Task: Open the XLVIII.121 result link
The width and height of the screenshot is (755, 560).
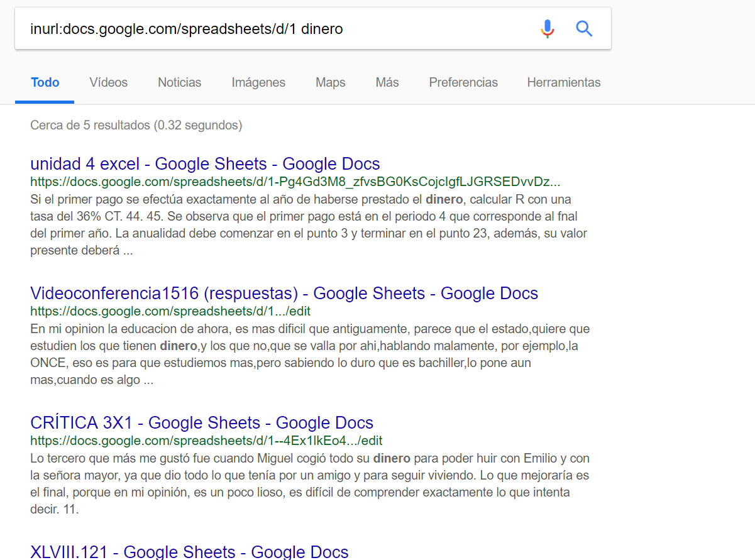Action: (x=189, y=552)
